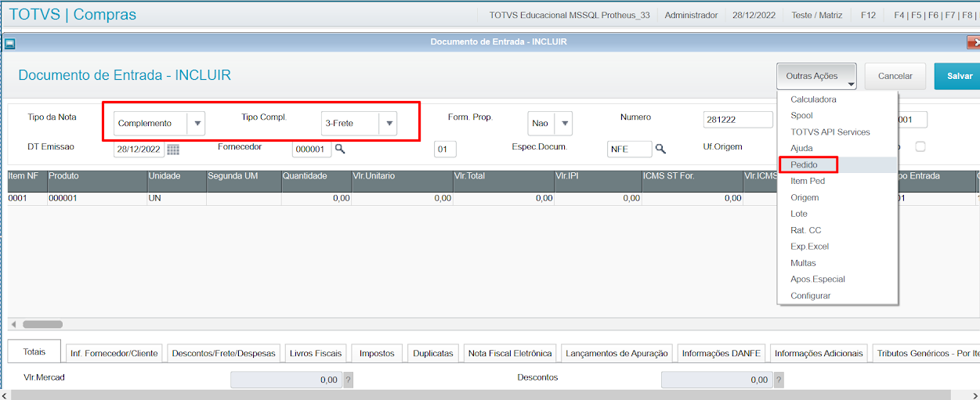Image resolution: width=980 pixels, height=400 pixels.
Task: Switch to Informações DANFE tab
Action: [721, 353]
